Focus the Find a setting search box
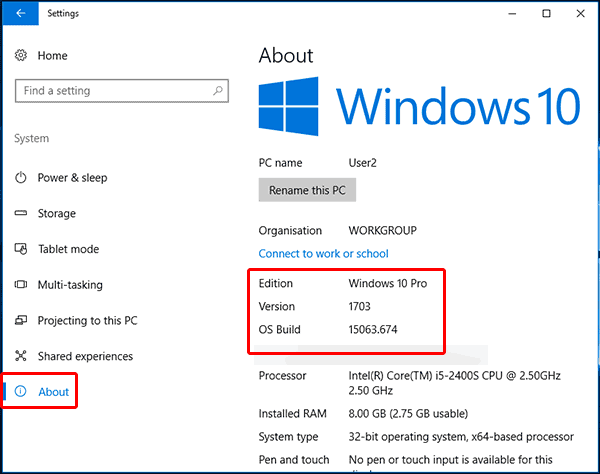This screenshot has width=600, height=474. click(x=122, y=91)
